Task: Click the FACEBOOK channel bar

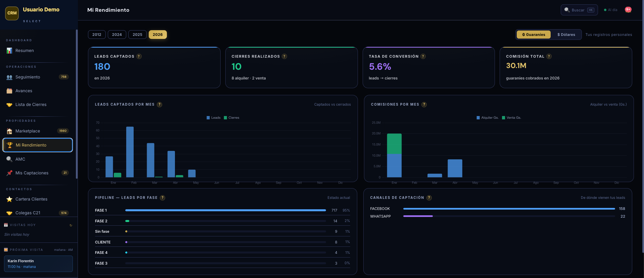Action: [509, 209]
